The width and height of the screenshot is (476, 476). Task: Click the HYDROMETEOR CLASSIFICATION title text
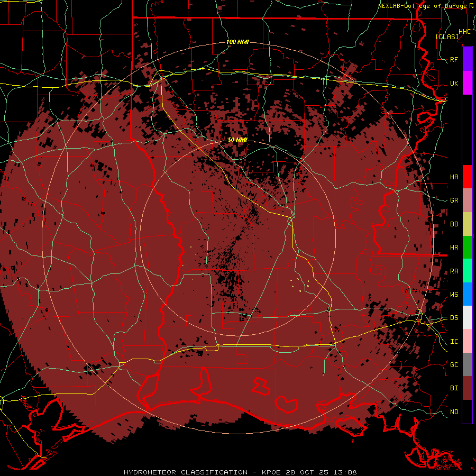(186, 472)
